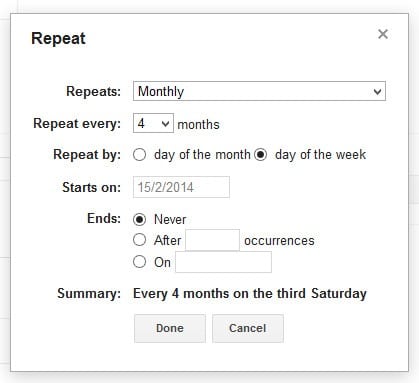419x383 pixels.
Task: Click the occurrences count input box
Action: (x=212, y=240)
